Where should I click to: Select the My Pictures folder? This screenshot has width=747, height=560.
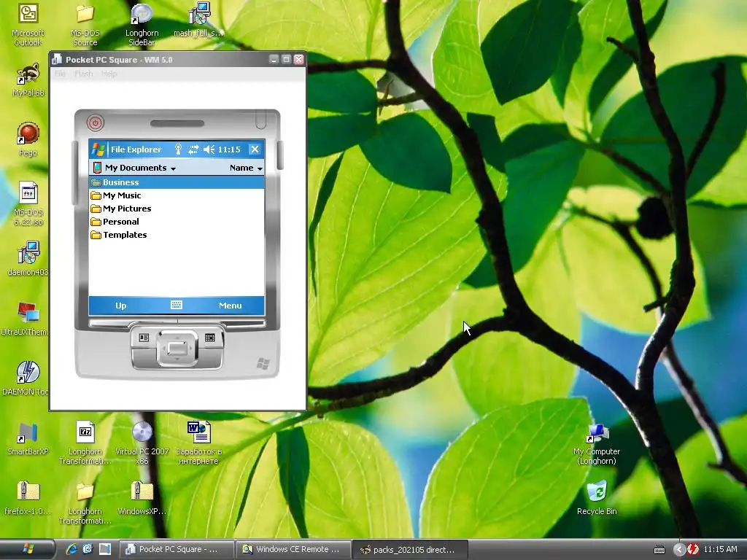(x=121, y=209)
